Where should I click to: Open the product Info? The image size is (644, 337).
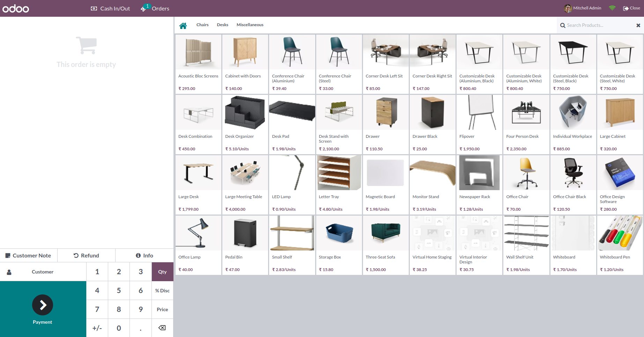point(145,255)
